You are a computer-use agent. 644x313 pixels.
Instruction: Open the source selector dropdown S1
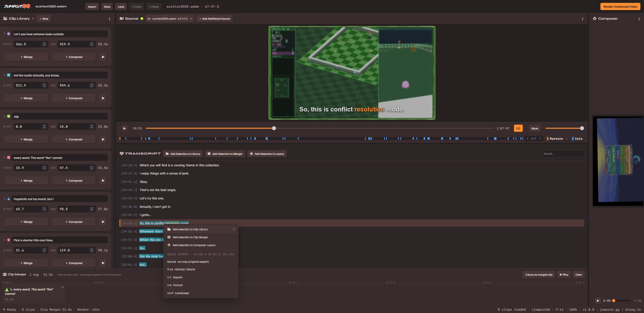point(170,19)
